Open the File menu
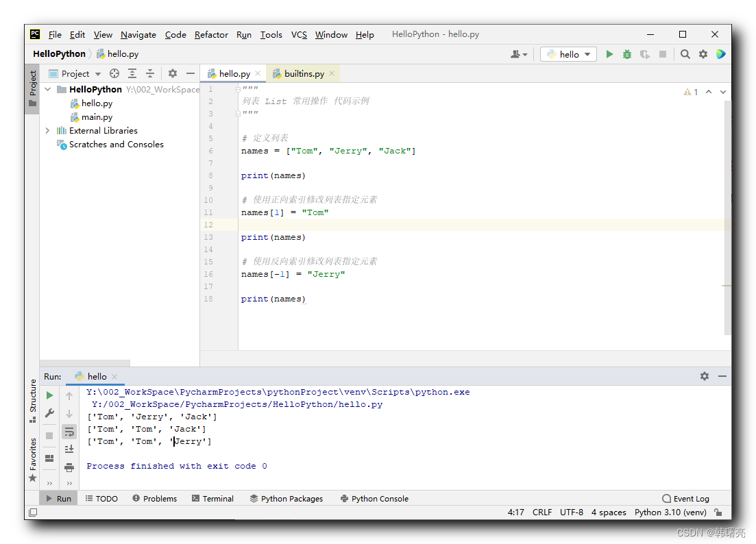The height and width of the screenshot is (544, 756). click(x=55, y=34)
